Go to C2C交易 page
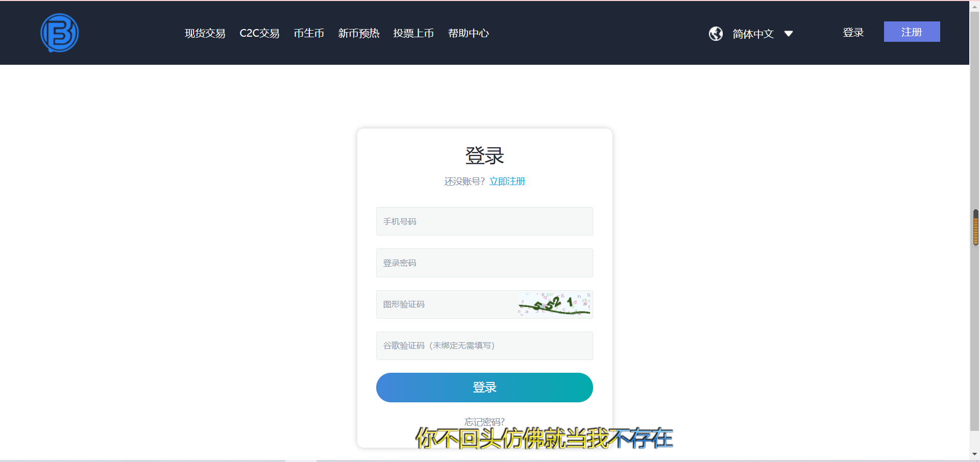 259,33
